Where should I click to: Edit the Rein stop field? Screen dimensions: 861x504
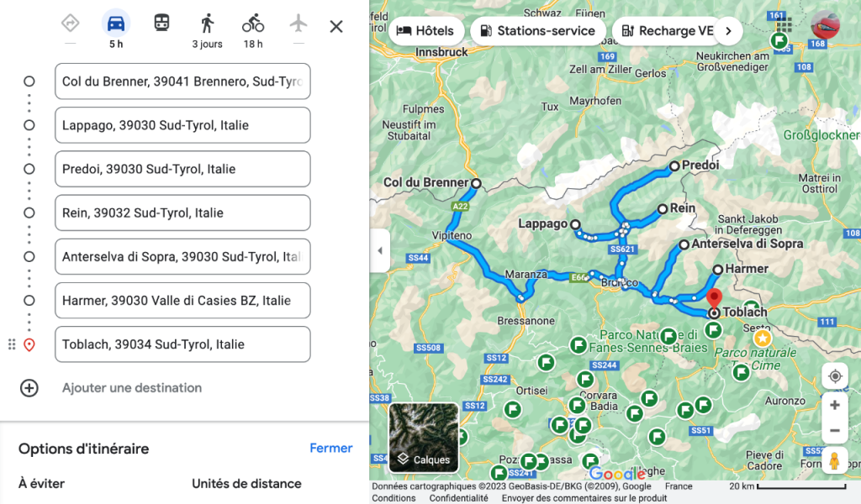pyautogui.click(x=182, y=213)
